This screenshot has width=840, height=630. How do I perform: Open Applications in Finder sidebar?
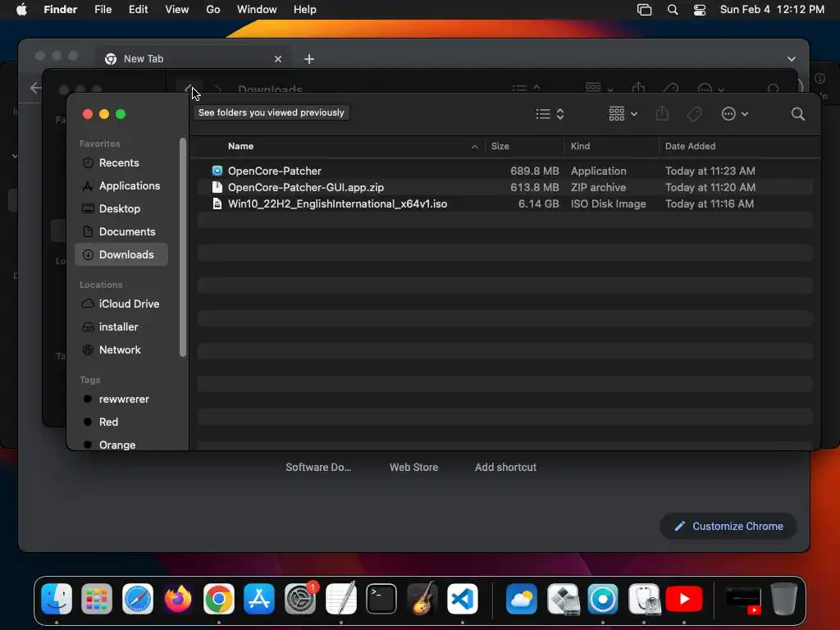click(x=129, y=186)
